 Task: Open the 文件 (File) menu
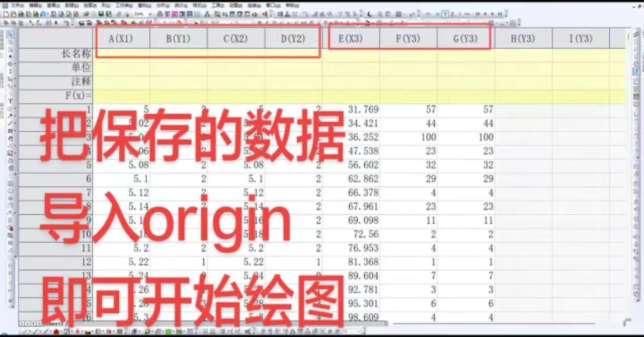pos(18,5)
